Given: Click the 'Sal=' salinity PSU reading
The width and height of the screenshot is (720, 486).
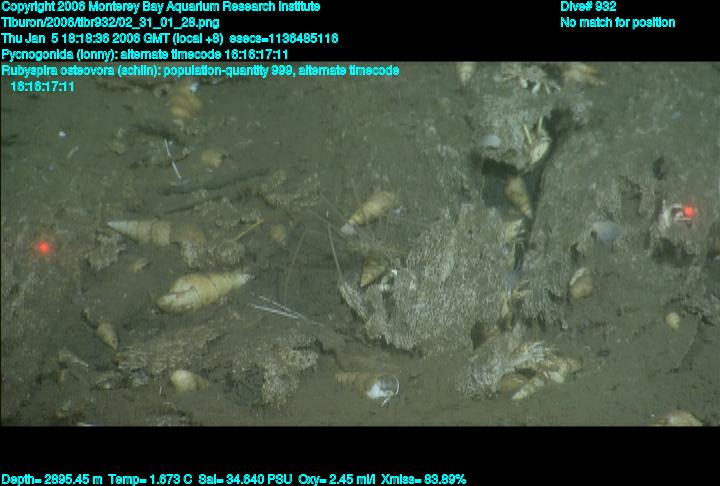Looking at the screenshot, I should pos(245,480).
